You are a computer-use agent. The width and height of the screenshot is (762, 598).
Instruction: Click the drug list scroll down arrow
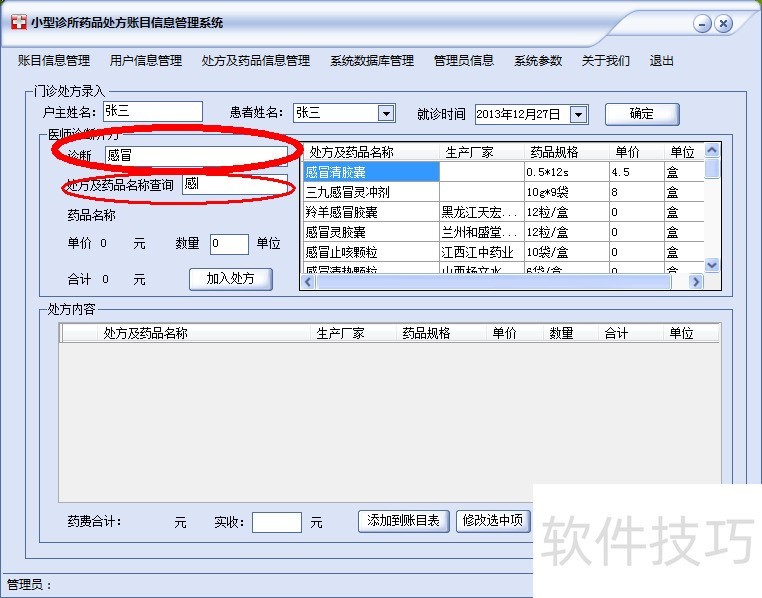coord(712,265)
